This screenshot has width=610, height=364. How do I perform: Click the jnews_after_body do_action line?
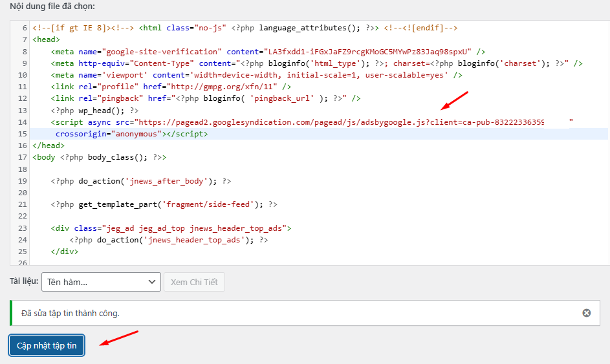coord(141,181)
